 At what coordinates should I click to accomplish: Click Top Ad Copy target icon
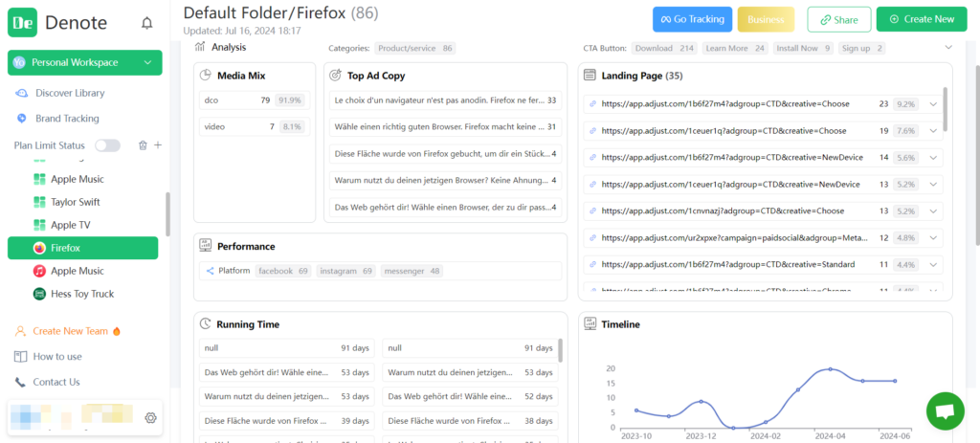(x=335, y=76)
